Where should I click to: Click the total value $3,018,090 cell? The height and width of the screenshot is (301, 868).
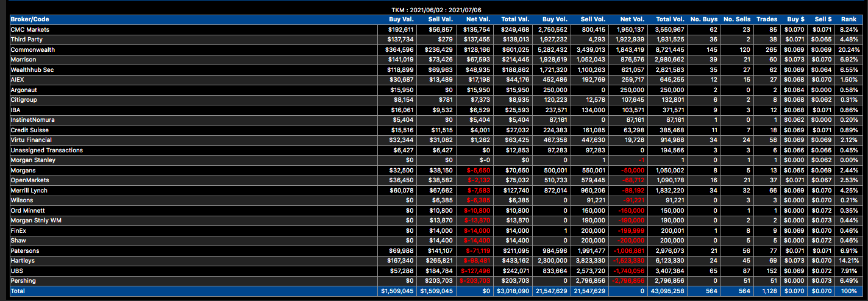click(514, 291)
